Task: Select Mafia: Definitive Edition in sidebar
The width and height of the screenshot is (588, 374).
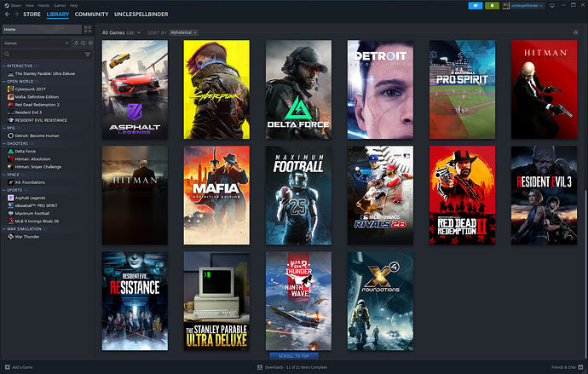Action: (33, 97)
